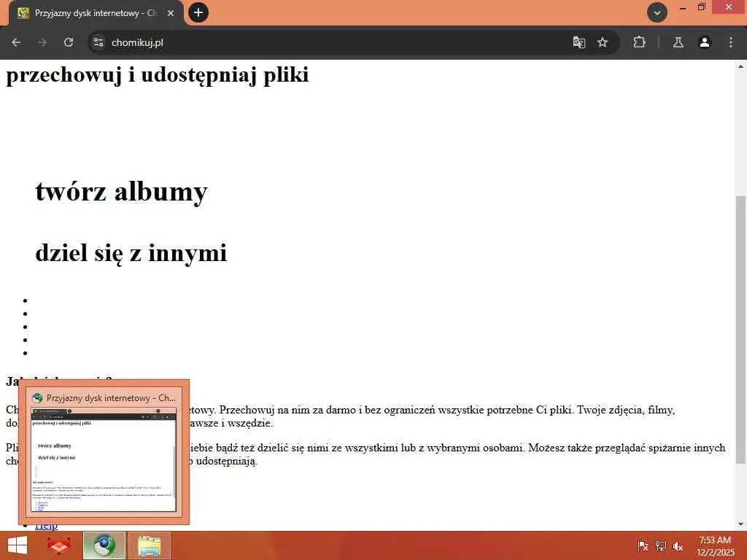Open the Windows Start button
This screenshot has height=560, width=747.
(18, 545)
